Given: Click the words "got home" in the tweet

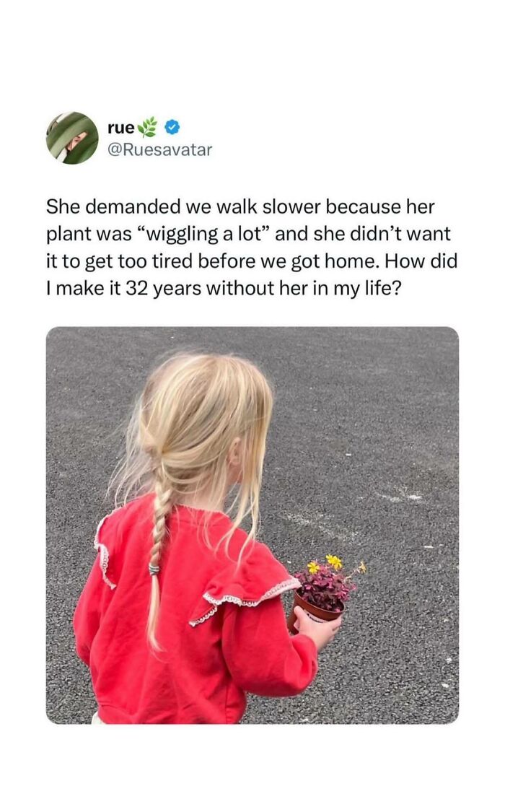Looking at the screenshot, I should click(335, 261).
